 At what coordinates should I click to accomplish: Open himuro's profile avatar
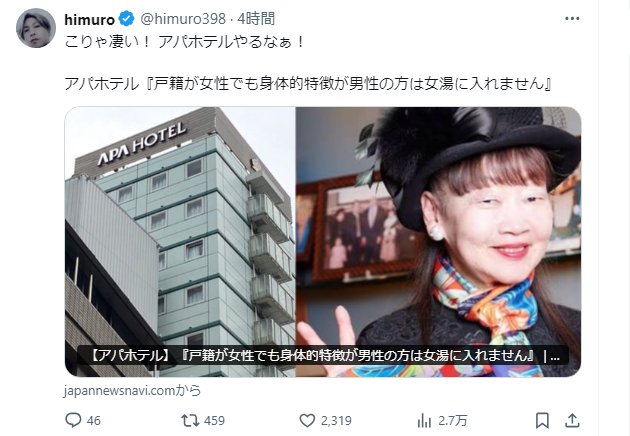coord(36,28)
